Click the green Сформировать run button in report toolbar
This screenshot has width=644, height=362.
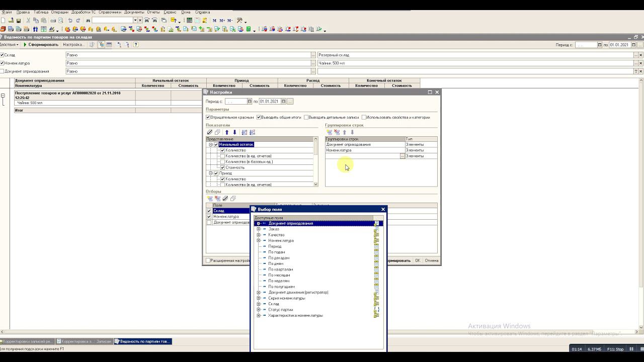point(41,45)
